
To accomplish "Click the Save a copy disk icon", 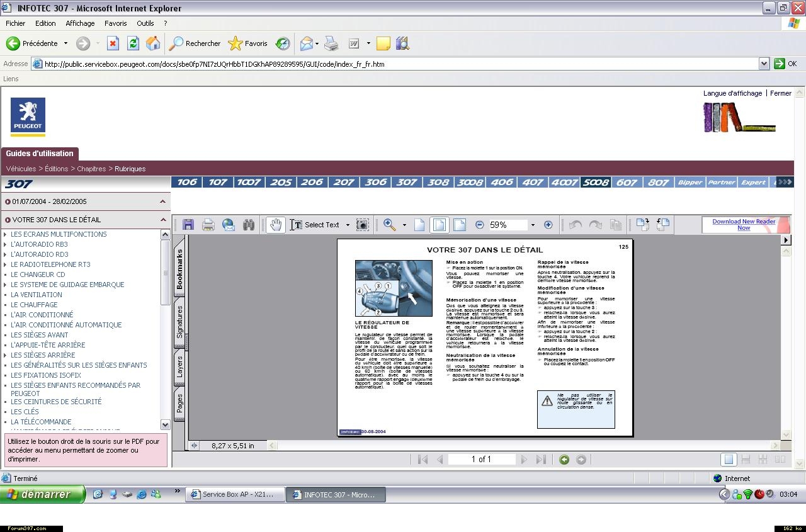I will tap(188, 225).
